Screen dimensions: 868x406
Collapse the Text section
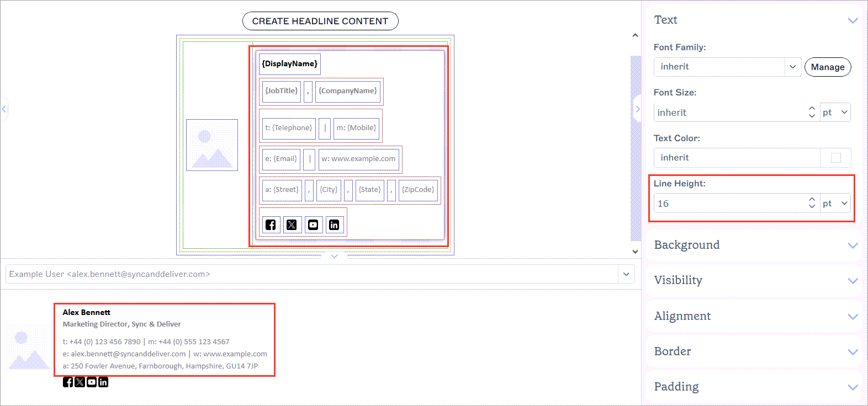pos(853,20)
